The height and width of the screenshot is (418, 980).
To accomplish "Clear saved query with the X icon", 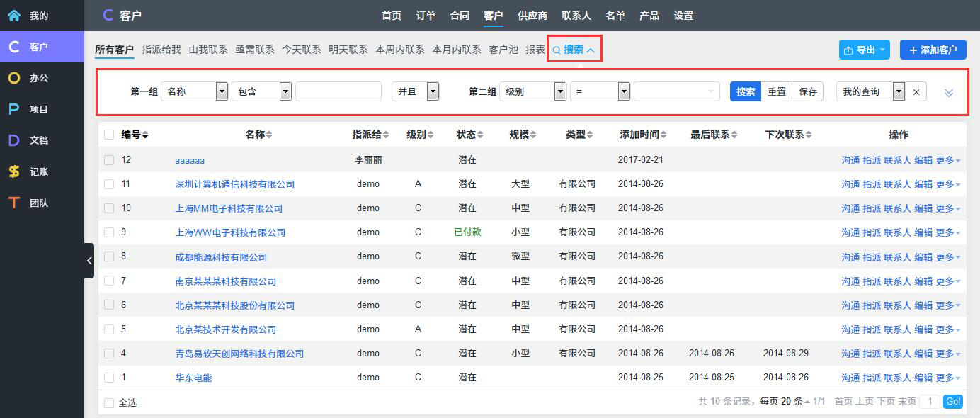I will pyautogui.click(x=916, y=92).
